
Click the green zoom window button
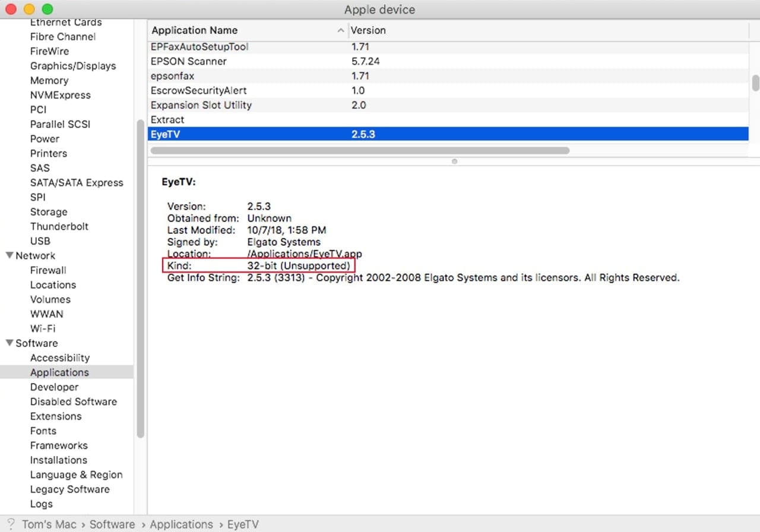coord(47,9)
